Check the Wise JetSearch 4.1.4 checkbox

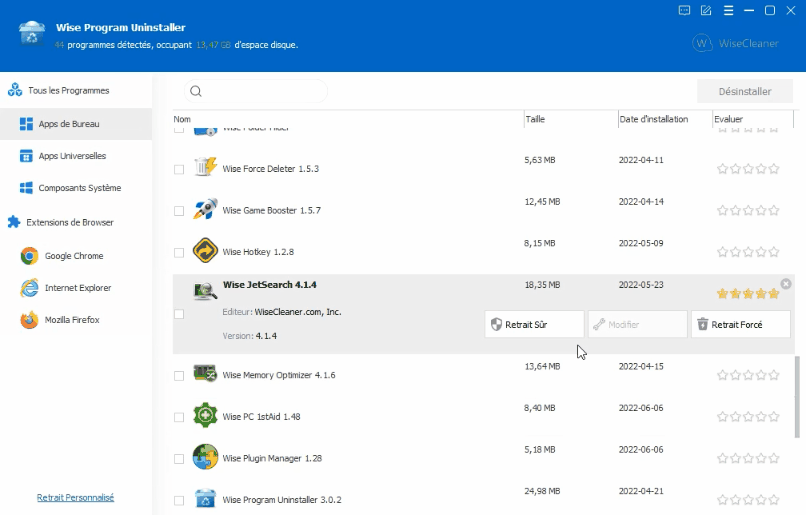179,314
